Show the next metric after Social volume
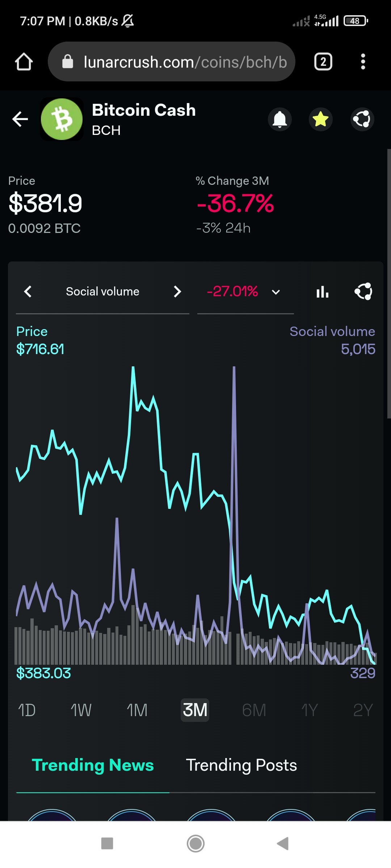Viewport: 391px width, 868px height. 177,292
